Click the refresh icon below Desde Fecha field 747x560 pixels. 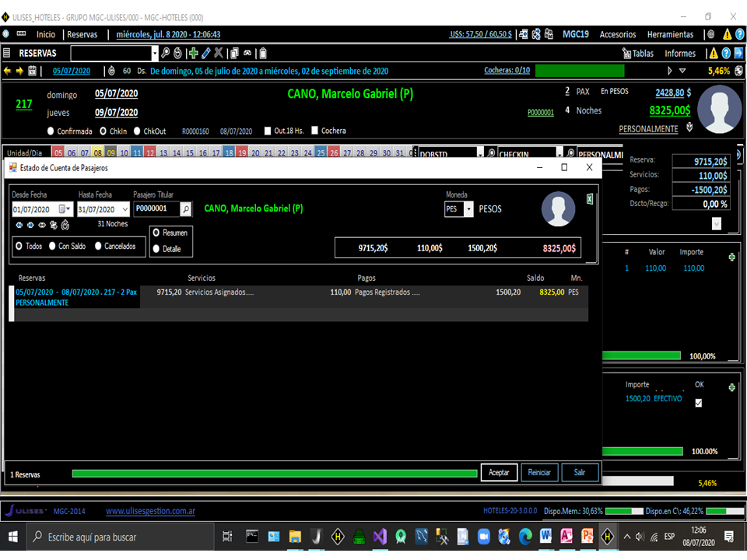(65, 225)
